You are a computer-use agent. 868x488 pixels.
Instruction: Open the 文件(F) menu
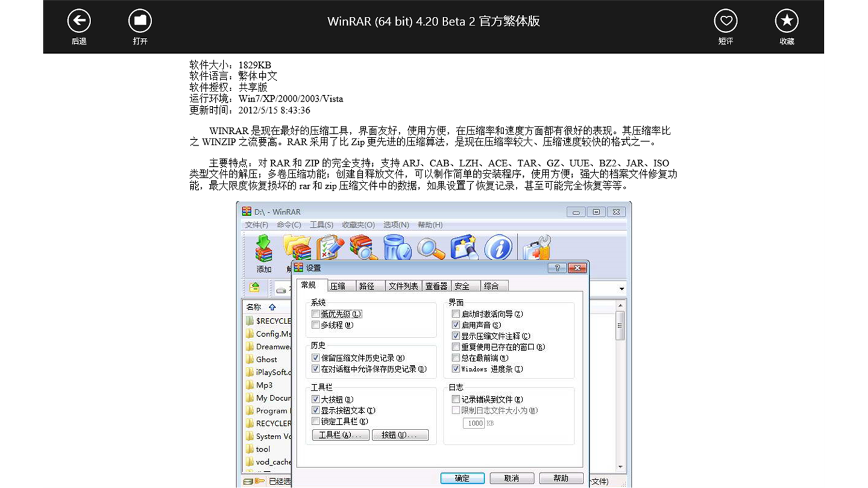coord(257,225)
